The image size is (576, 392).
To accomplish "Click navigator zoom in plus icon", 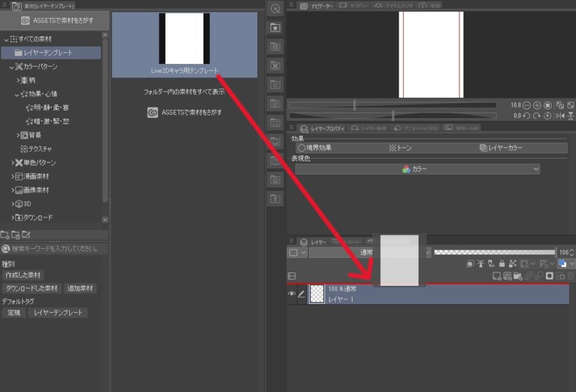I will coord(537,106).
